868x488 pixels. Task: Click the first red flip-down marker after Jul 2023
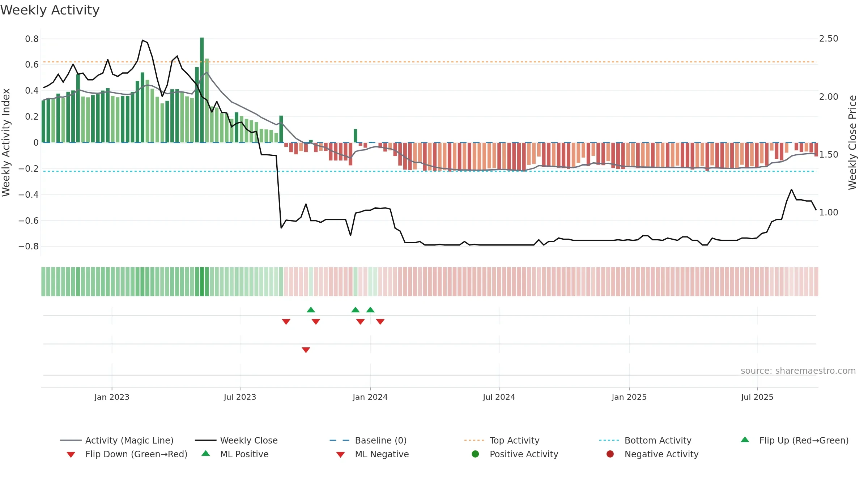[x=286, y=322]
